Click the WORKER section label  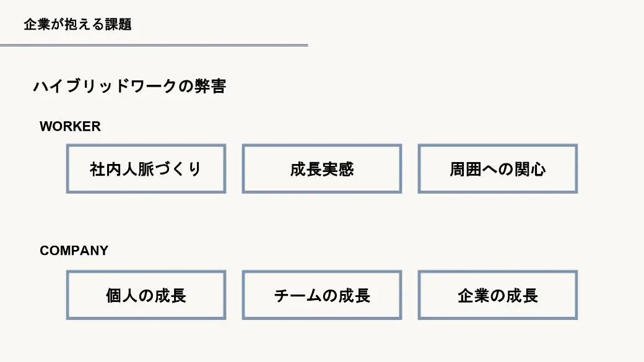70,126
